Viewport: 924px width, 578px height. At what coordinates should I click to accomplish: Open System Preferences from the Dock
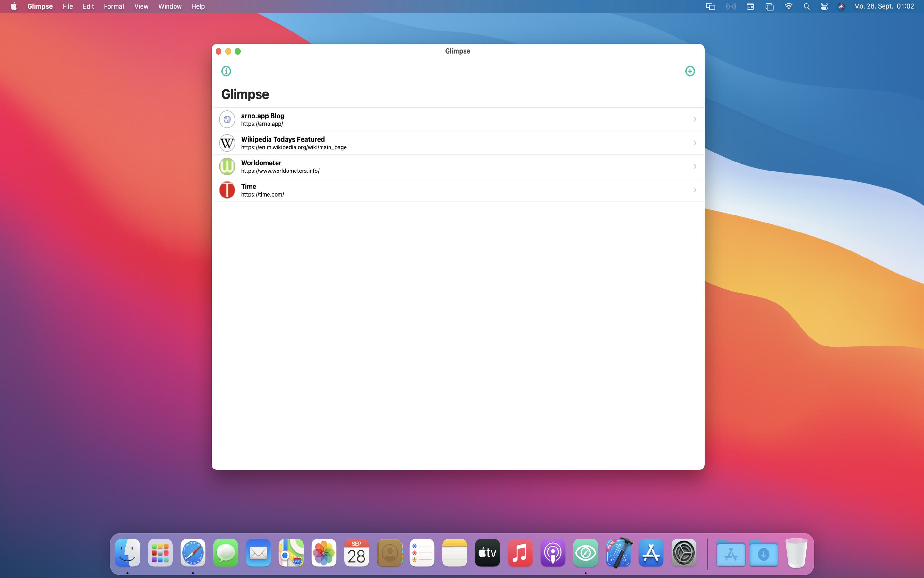(x=684, y=553)
